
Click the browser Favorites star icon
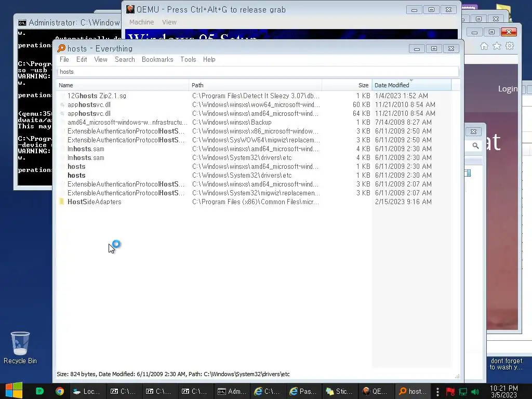pyautogui.click(x=497, y=46)
